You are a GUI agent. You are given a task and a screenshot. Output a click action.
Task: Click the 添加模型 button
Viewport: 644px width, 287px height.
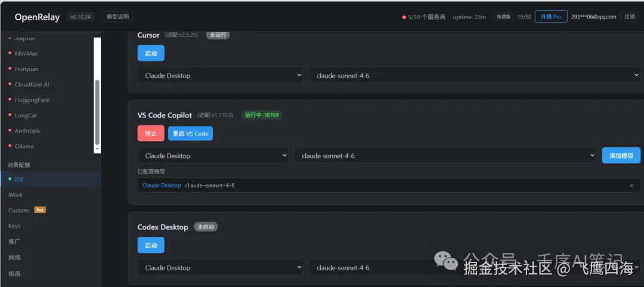[621, 155]
